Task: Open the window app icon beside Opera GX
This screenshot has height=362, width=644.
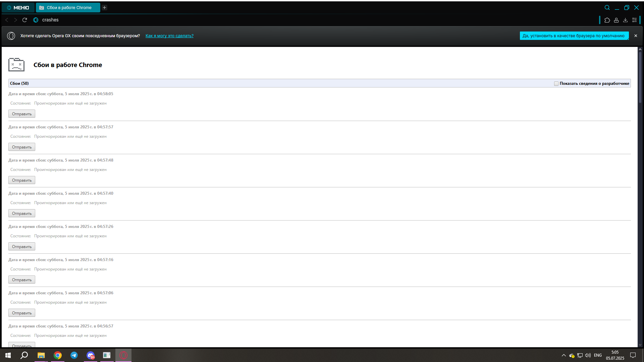Action: 107,355
